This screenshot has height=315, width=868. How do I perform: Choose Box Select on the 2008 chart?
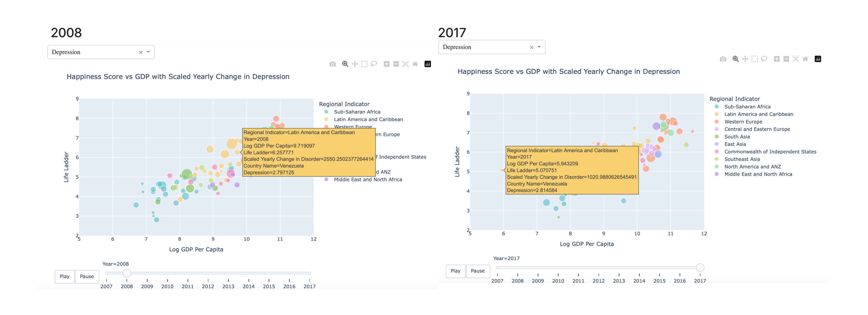point(365,64)
